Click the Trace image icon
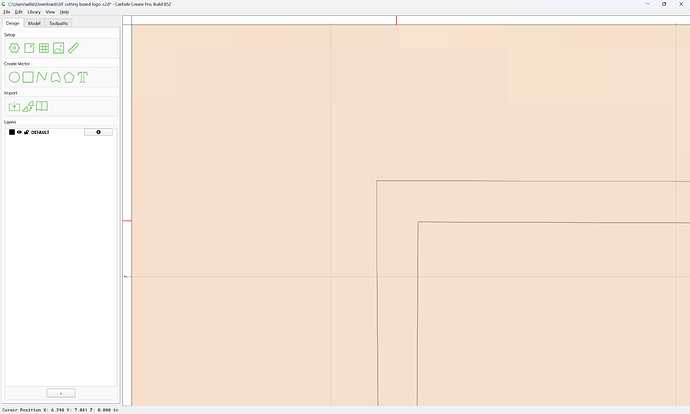Screen dimensions: 690x414 (x=28, y=106)
